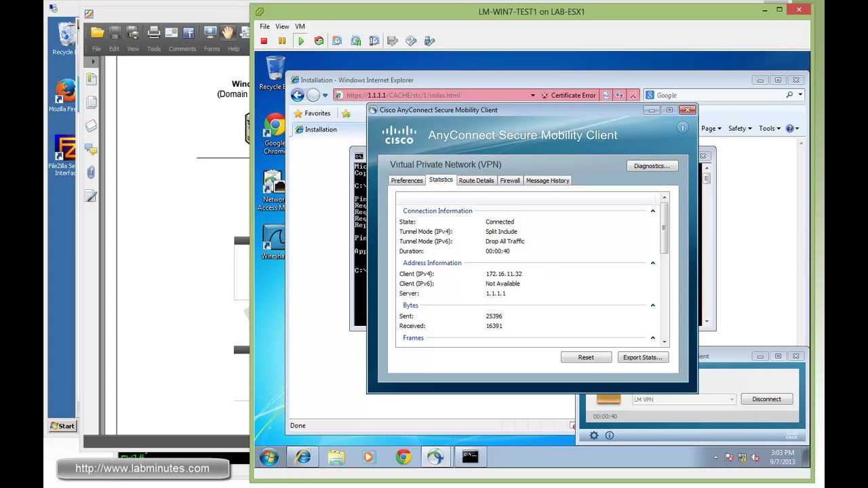Open attachments paperclip panel in PDF viewer
Viewport: 868px width, 488px height.
coord(91,172)
